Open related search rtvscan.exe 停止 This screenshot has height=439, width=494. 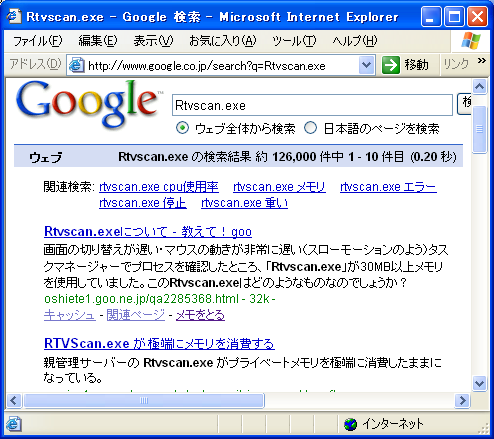(143, 202)
